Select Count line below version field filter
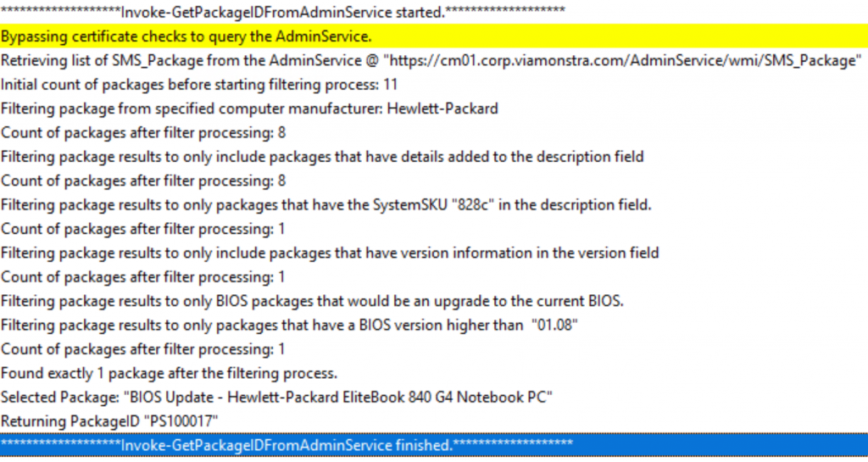The width and height of the screenshot is (868, 462). click(434, 276)
